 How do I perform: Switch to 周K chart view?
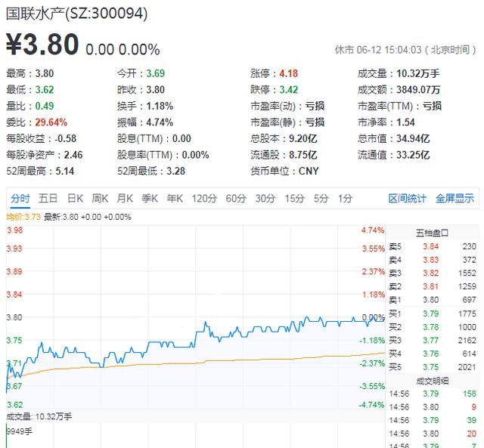[100, 198]
